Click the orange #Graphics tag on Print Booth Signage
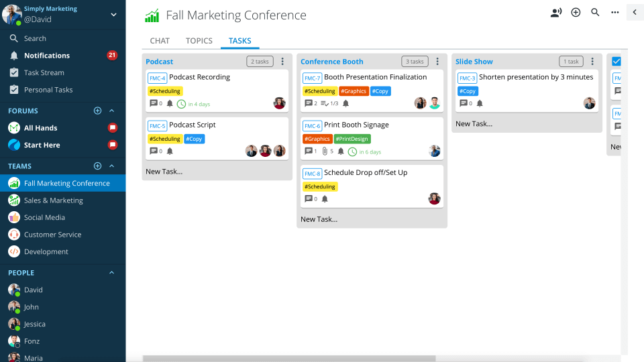The width and height of the screenshot is (644, 362). coord(317,139)
